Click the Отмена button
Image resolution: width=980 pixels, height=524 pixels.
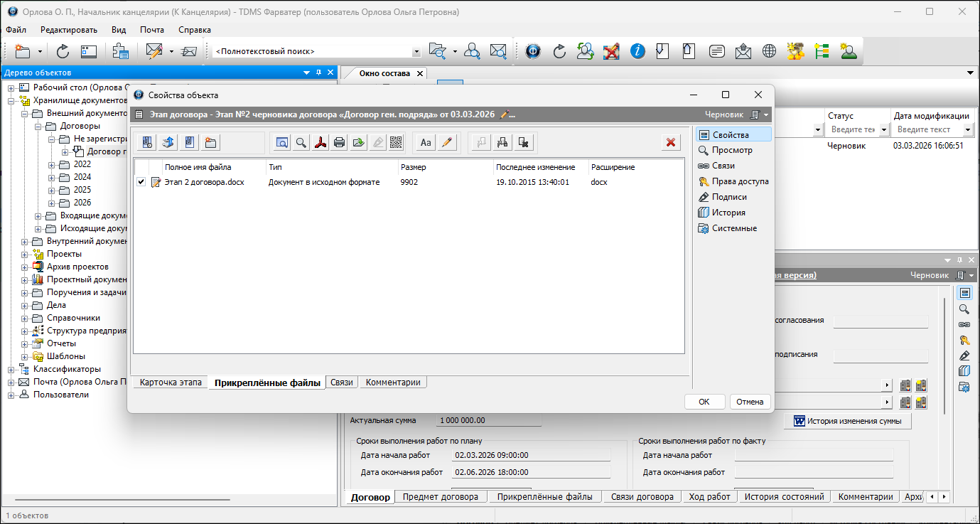pos(750,402)
